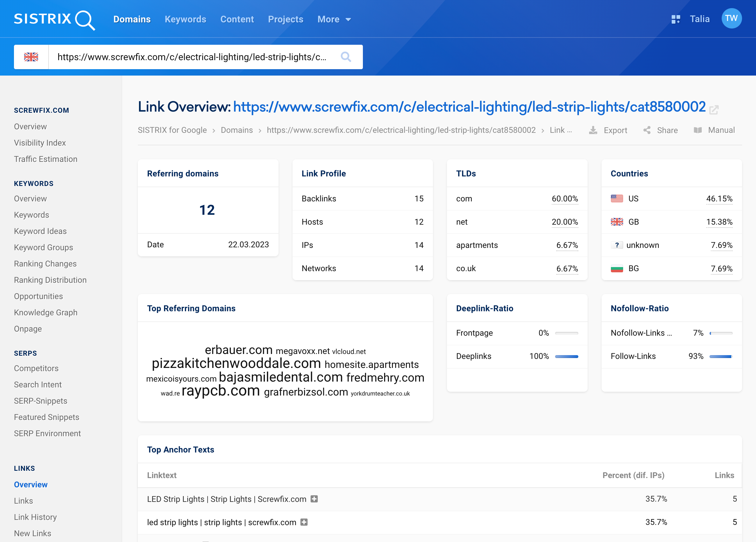Click the Export download icon
Viewport: 756px width, 542px height.
593,130
